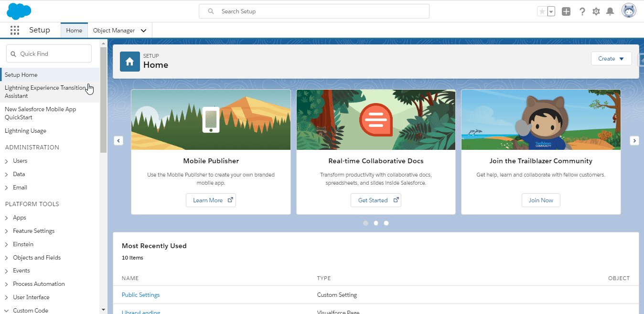Viewport: 644px width, 314px height.
Task: Click the Most Recently Used heading
Action: (154, 246)
